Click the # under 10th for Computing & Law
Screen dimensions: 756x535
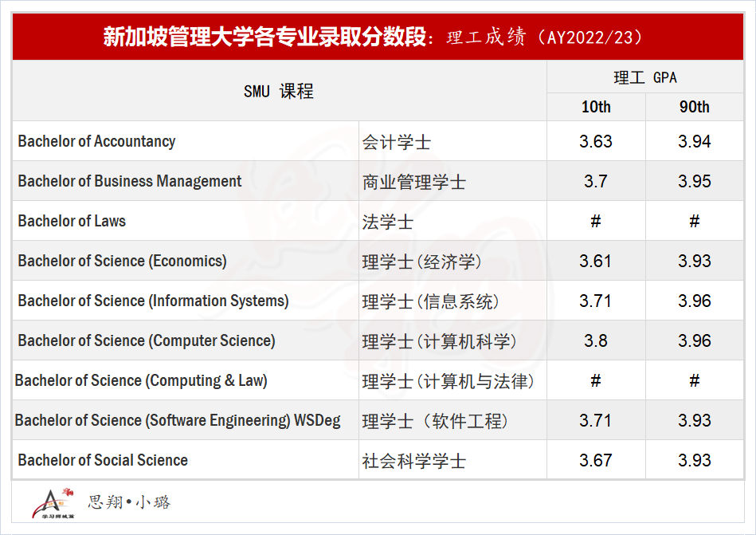pyautogui.click(x=596, y=380)
